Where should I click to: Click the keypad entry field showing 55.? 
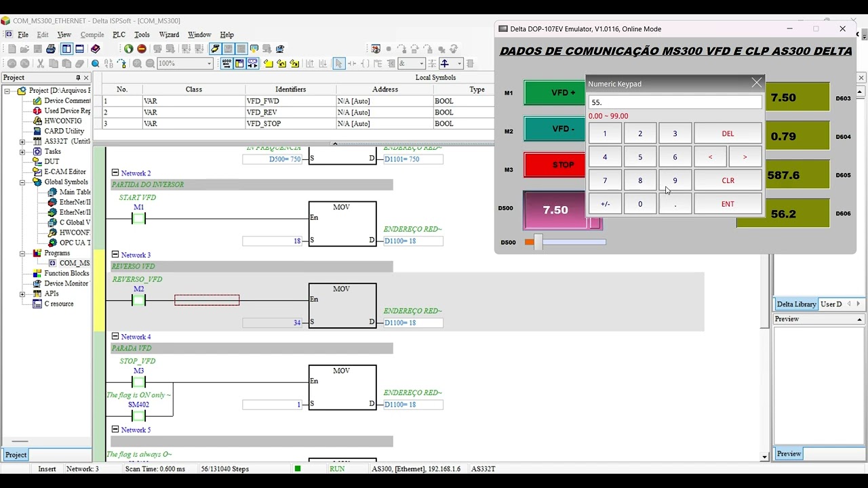(x=675, y=102)
